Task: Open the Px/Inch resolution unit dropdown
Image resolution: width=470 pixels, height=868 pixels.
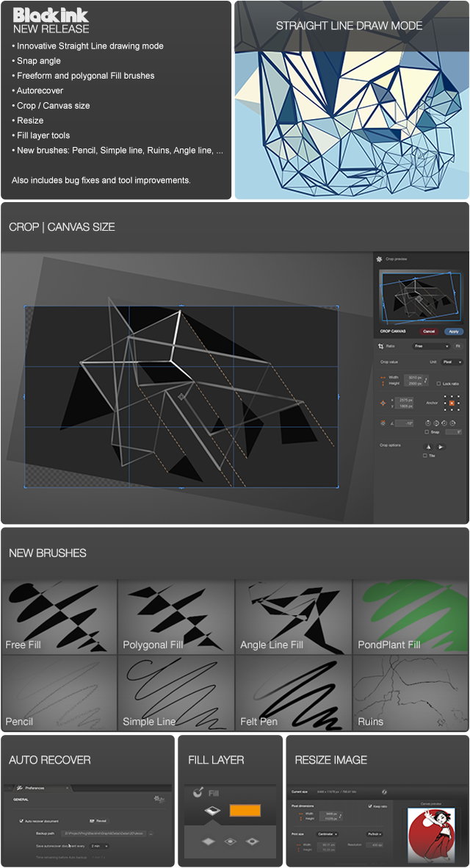Action: 375,833
